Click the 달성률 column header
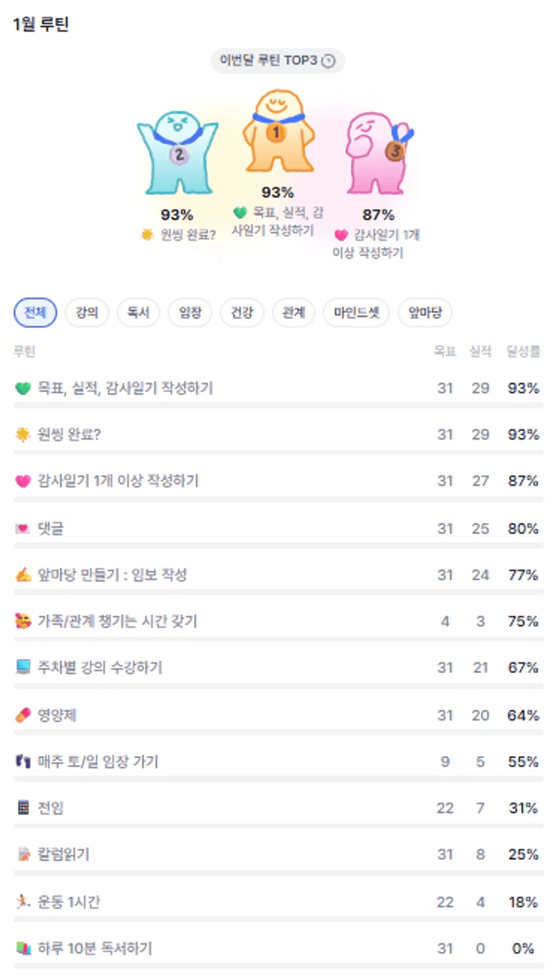This screenshot has width=554, height=980. (x=523, y=351)
